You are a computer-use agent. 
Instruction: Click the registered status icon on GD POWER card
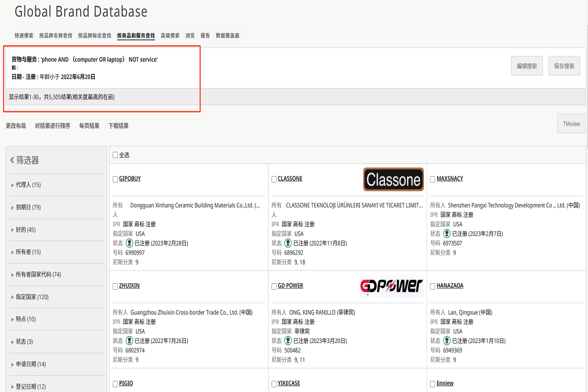pyautogui.click(x=288, y=341)
